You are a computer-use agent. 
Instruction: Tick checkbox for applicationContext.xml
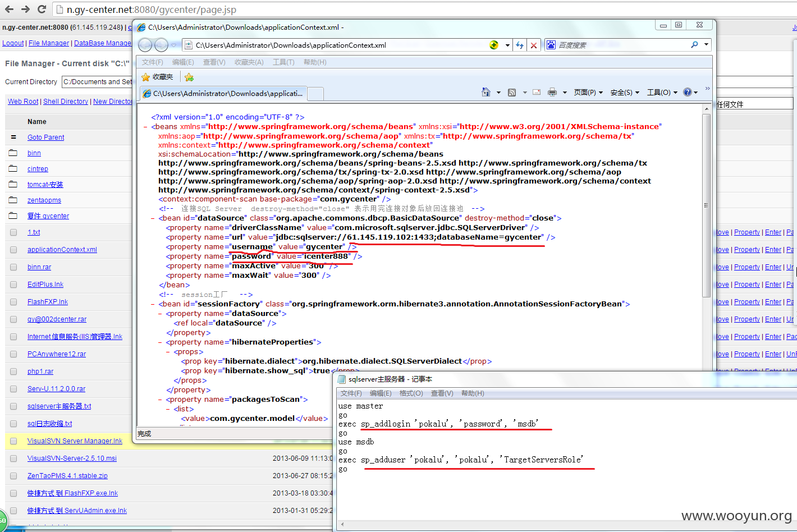(13, 250)
